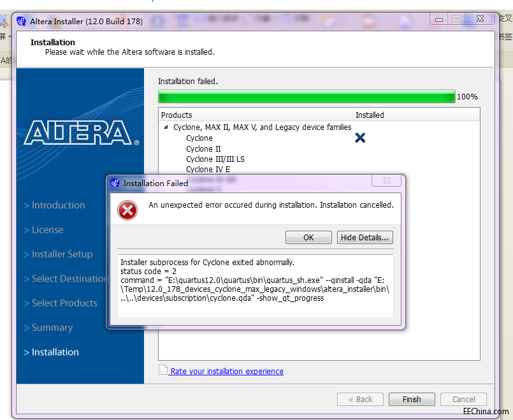
Task: Click the green installation progress bar
Action: 306,97
